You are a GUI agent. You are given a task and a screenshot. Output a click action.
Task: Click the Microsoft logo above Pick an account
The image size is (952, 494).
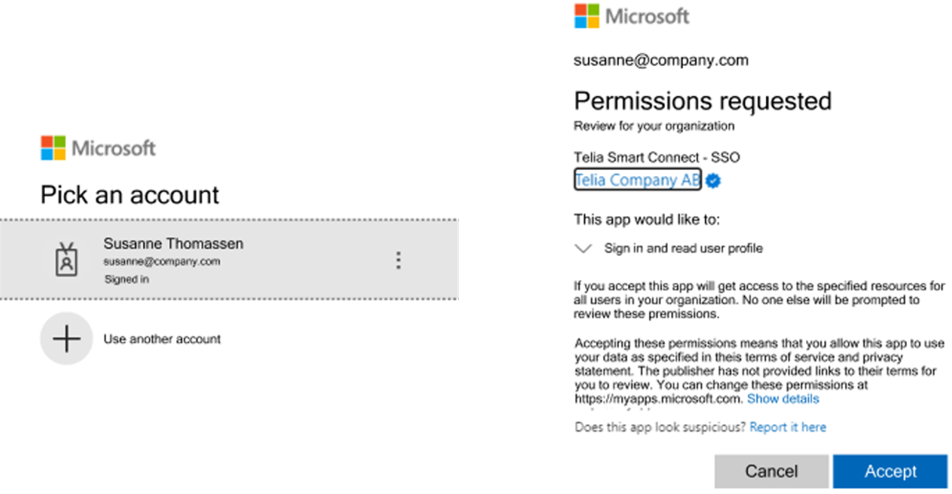pos(98,148)
